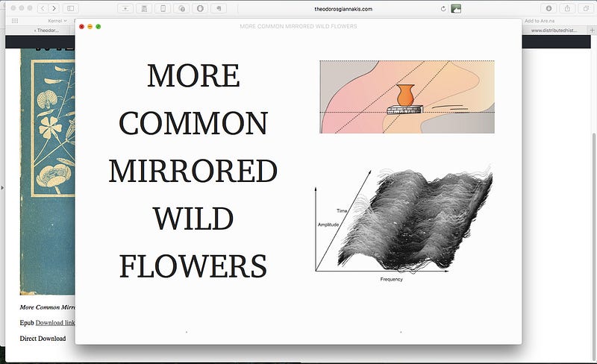Add a new tab with plus button
Viewport: 597px width, 364px height.
click(592, 31)
